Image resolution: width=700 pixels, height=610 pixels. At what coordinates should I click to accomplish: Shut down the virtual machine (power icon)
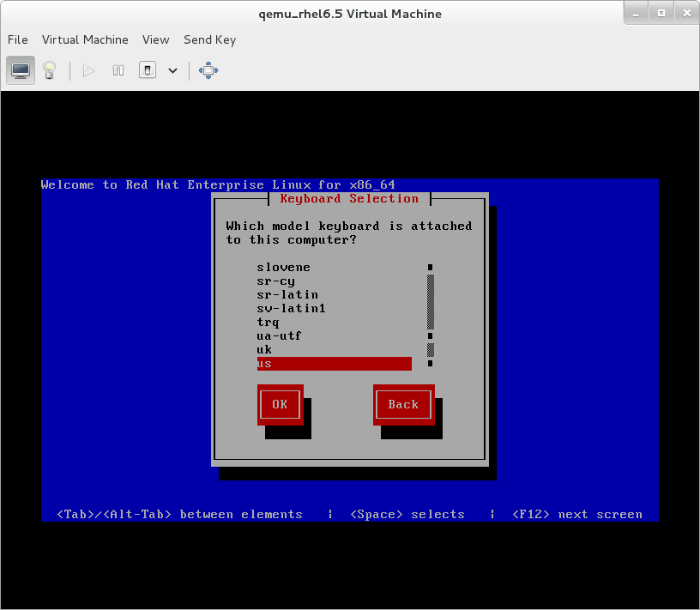[148, 70]
